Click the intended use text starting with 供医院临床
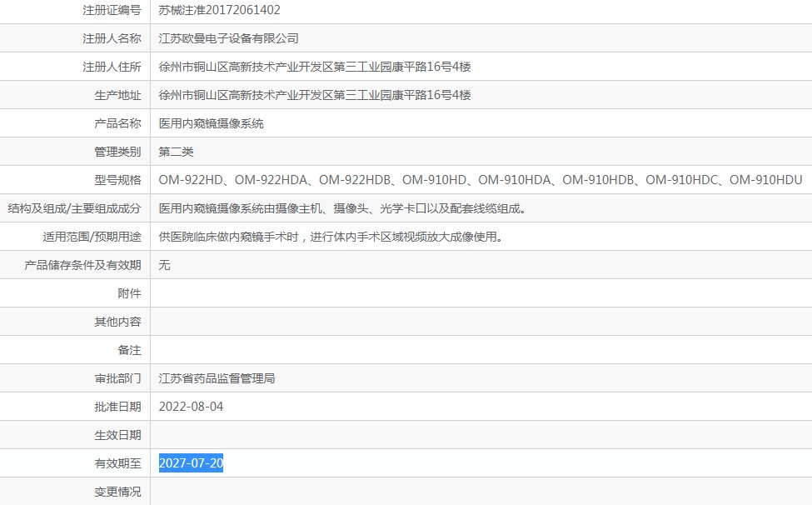 (331, 237)
